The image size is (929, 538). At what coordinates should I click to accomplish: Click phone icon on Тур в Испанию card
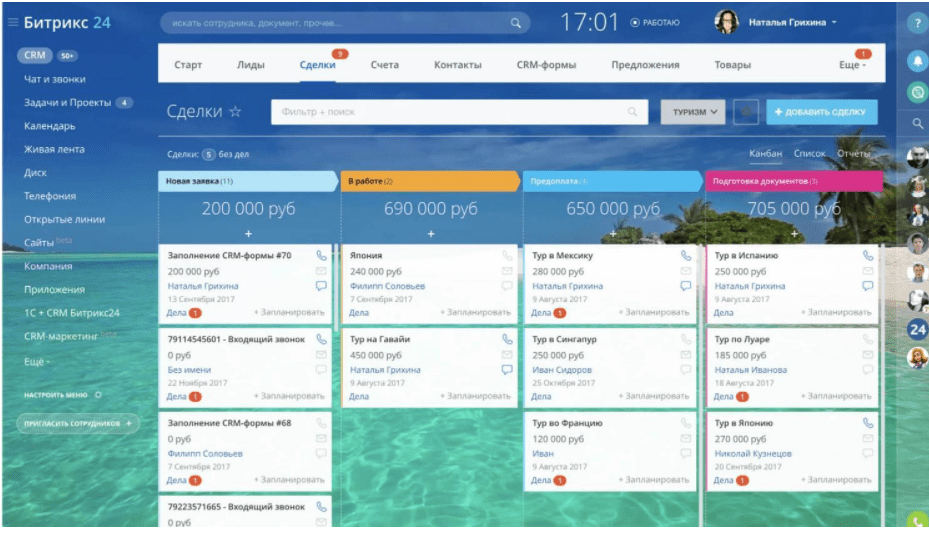867,255
